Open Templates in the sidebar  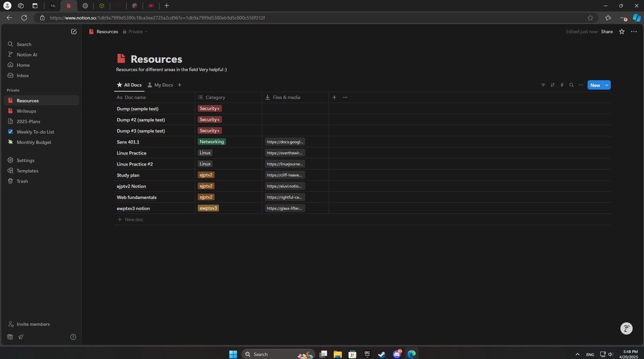[x=42, y=171]
